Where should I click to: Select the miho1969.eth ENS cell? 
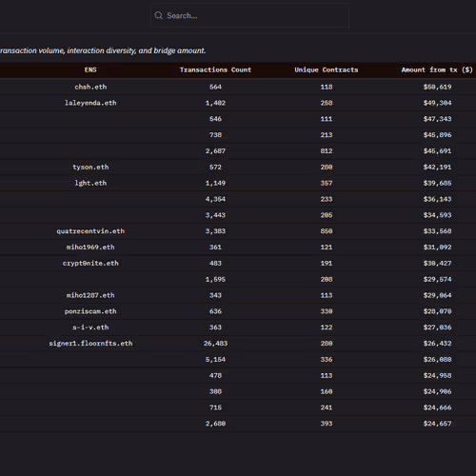coord(90,248)
